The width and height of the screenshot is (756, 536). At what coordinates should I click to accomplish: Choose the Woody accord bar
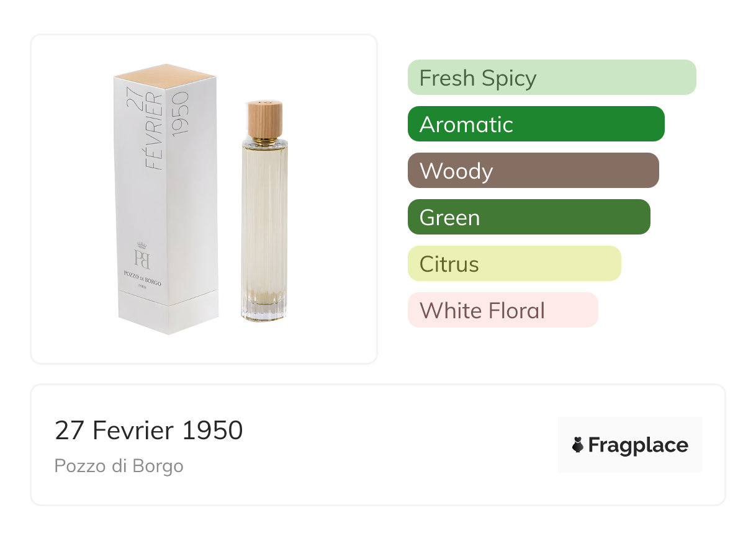click(x=533, y=171)
